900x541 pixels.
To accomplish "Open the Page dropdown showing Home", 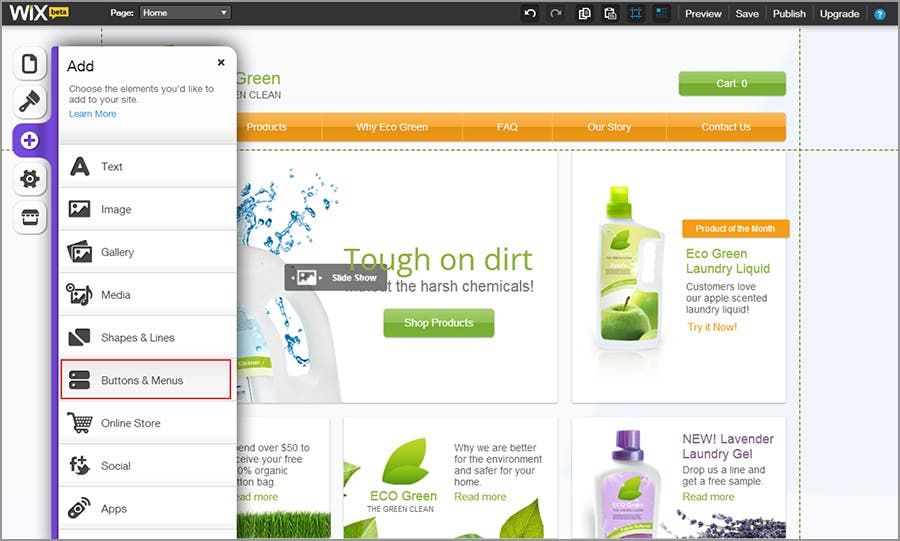I will (185, 13).
